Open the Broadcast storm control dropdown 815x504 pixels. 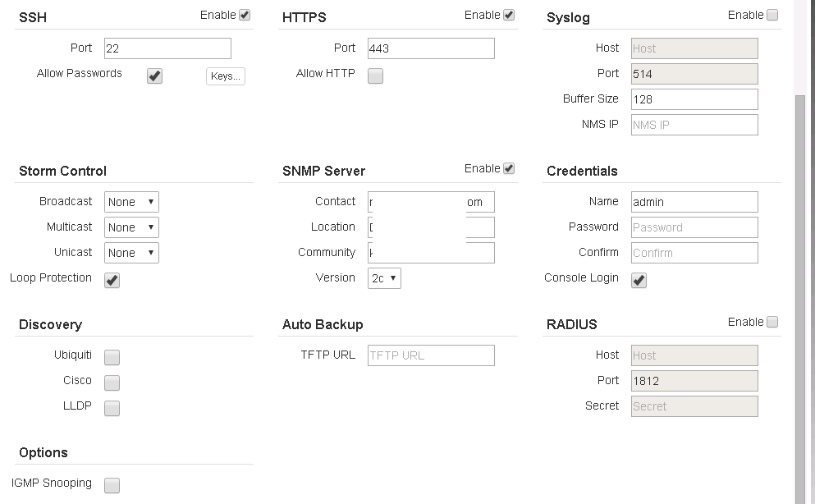[131, 202]
